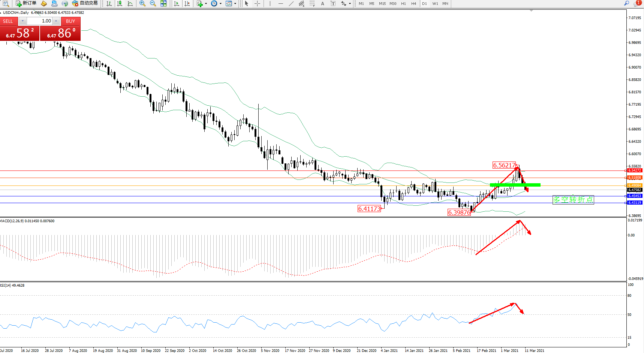The width and height of the screenshot is (644, 353).
Task: Open the chat notifications icon
Action: (x=637, y=3)
